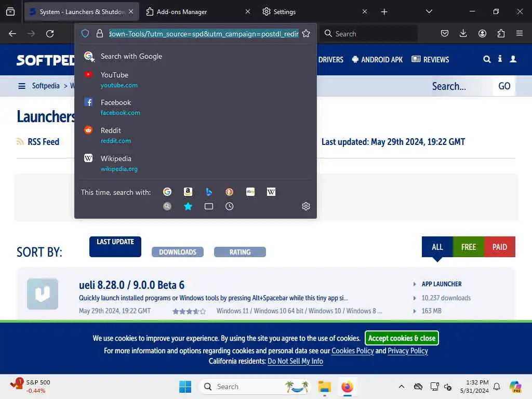Search this time with DuckDuckGo
This screenshot has width=532, height=399.
(x=229, y=192)
